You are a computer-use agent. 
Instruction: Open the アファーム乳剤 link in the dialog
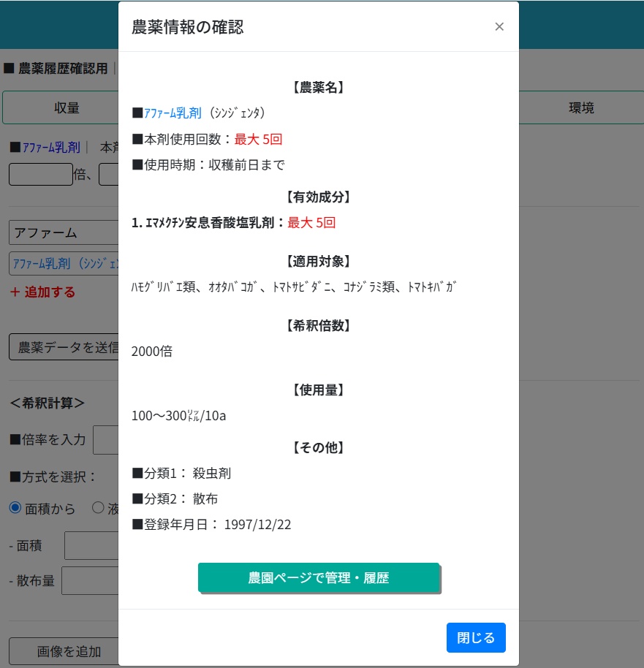pyautogui.click(x=173, y=113)
